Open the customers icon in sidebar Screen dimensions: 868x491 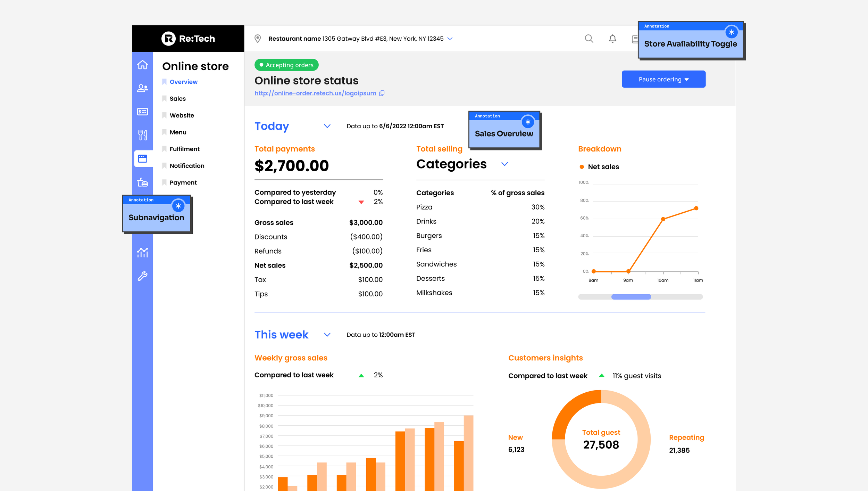(142, 88)
